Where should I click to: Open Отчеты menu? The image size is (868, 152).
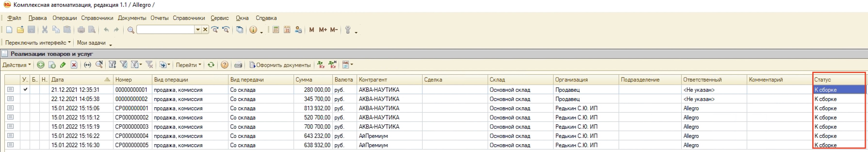pyautogui.click(x=159, y=18)
